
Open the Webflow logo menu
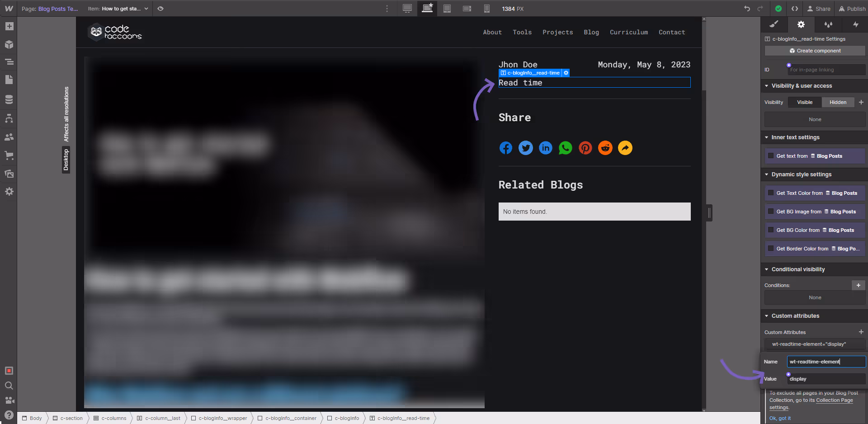[x=9, y=9]
